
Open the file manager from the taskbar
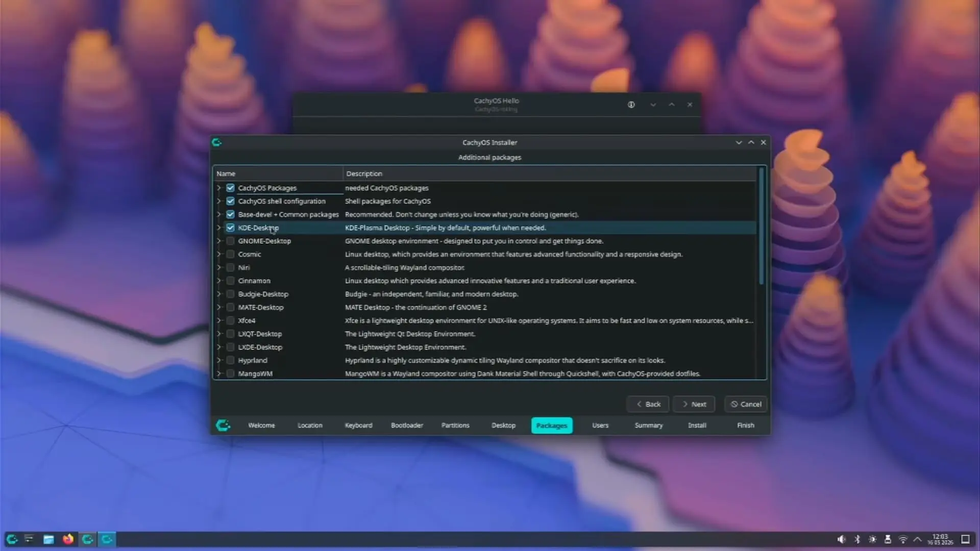(x=48, y=539)
